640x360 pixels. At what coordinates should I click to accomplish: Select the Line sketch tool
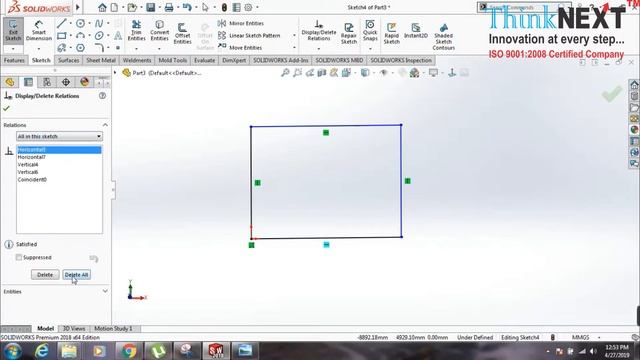(62, 24)
